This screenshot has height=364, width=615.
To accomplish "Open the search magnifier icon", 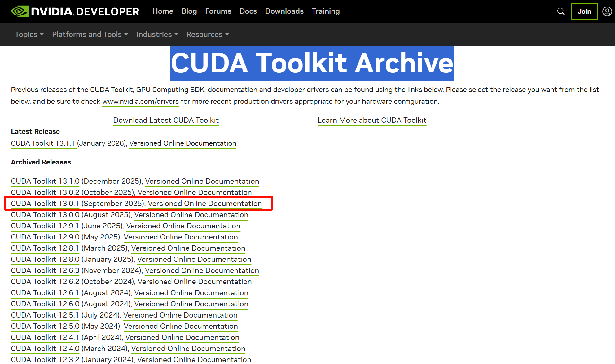I will click(561, 11).
